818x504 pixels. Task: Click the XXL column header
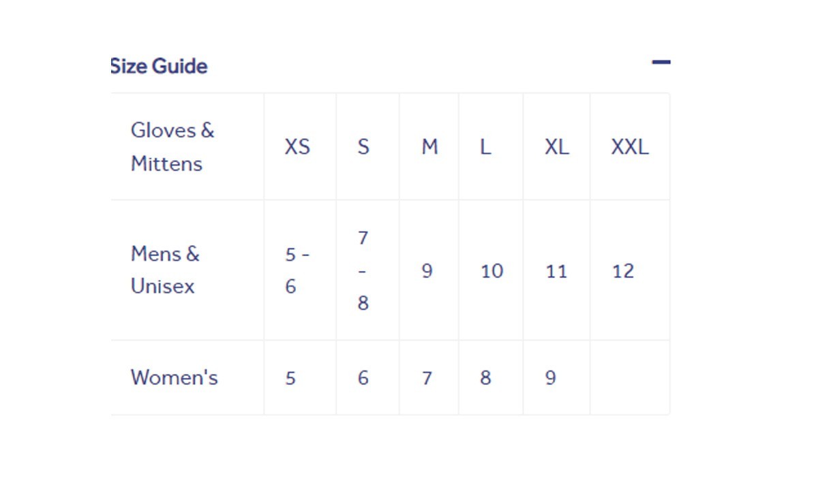(629, 146)
